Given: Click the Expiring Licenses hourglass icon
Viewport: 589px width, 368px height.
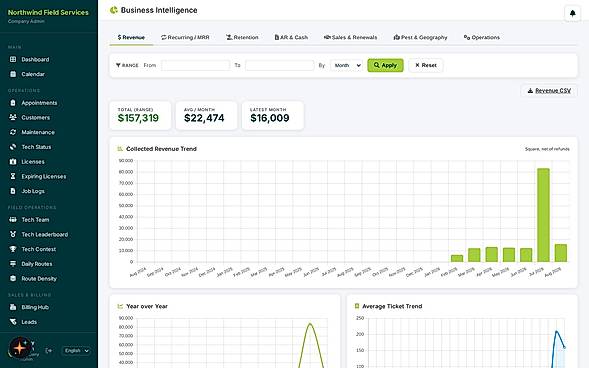Looking at the screenshot, I should click(x=13, y=176).
